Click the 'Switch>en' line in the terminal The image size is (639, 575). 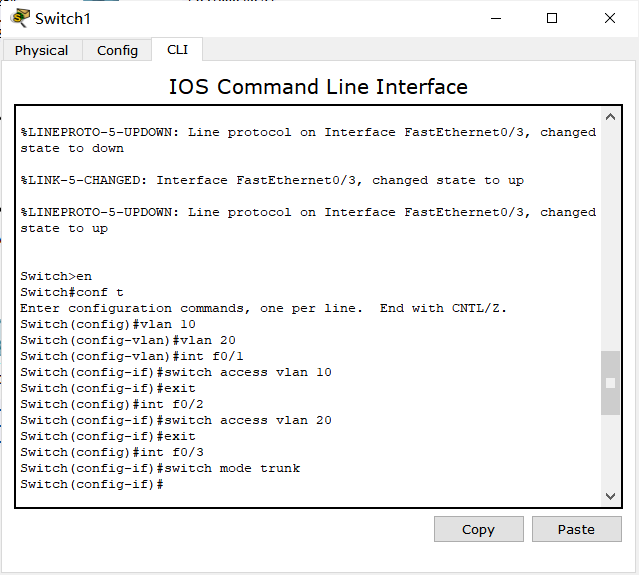point(56,276)
